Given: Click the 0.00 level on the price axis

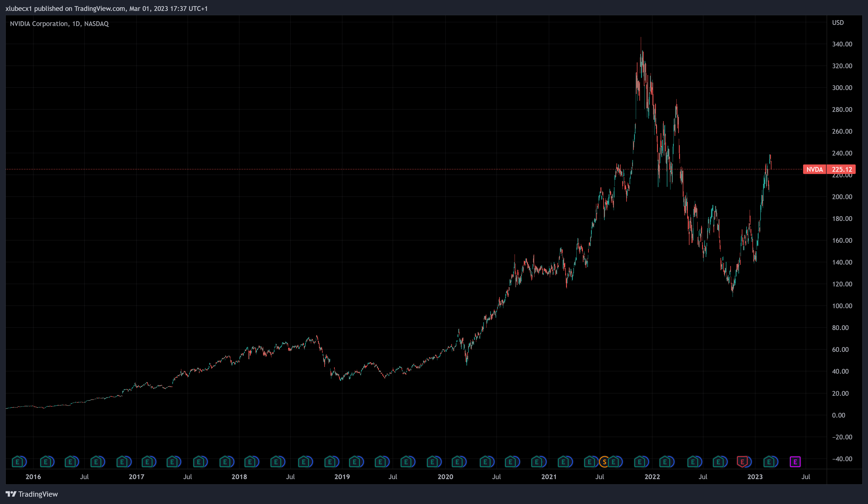Looking at the screenshot, I should pos(838,415).
